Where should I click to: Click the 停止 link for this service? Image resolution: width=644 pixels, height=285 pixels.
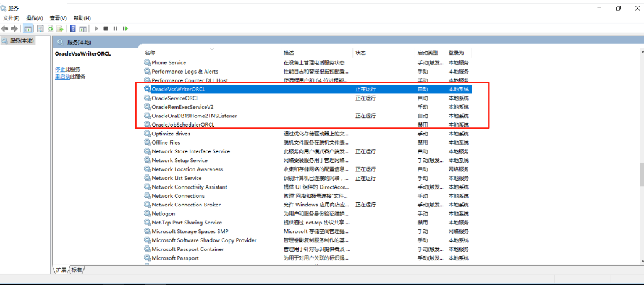pyautogui.click(x=60, y=69)
